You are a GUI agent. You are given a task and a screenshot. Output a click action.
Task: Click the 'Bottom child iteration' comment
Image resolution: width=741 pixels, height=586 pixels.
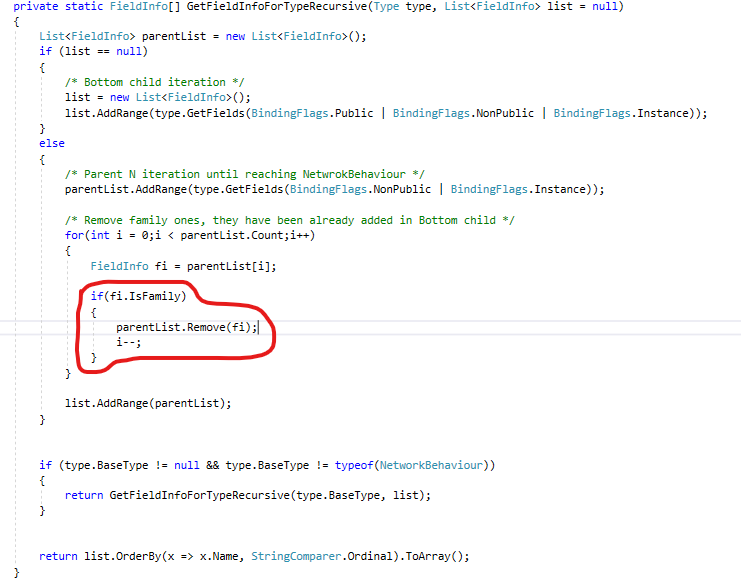point(155,82)
